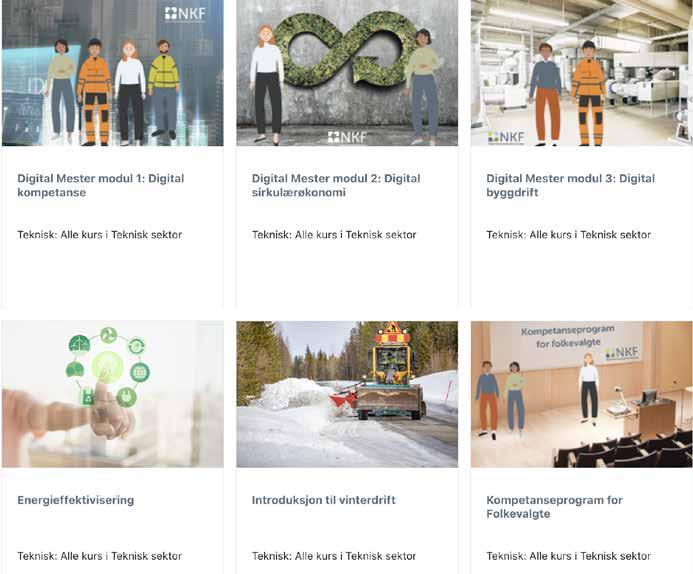Open the Digital Mester modul 1 course thumbnail

[113, 73]
